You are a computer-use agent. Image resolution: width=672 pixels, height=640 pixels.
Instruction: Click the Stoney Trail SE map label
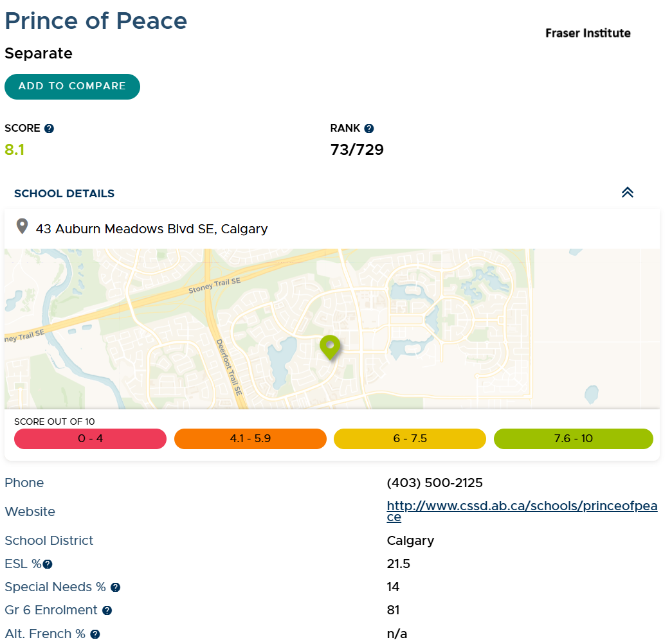(x=214, y=287)
